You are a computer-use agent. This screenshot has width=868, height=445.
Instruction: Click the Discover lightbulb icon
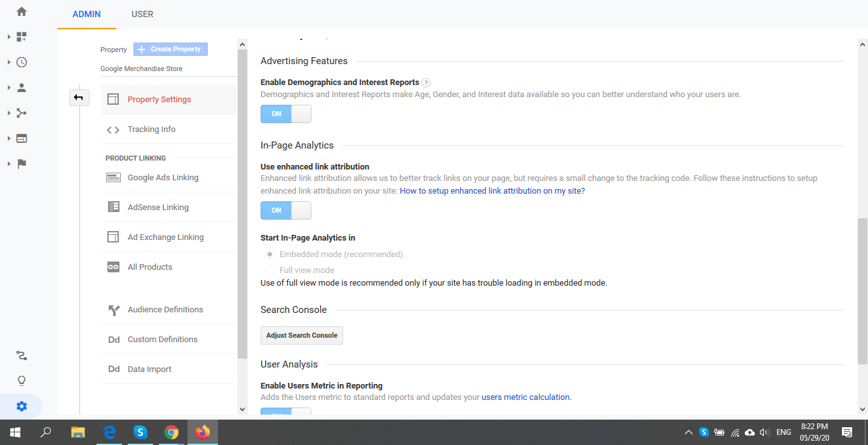pyautogui.click(x=21, y=380)
